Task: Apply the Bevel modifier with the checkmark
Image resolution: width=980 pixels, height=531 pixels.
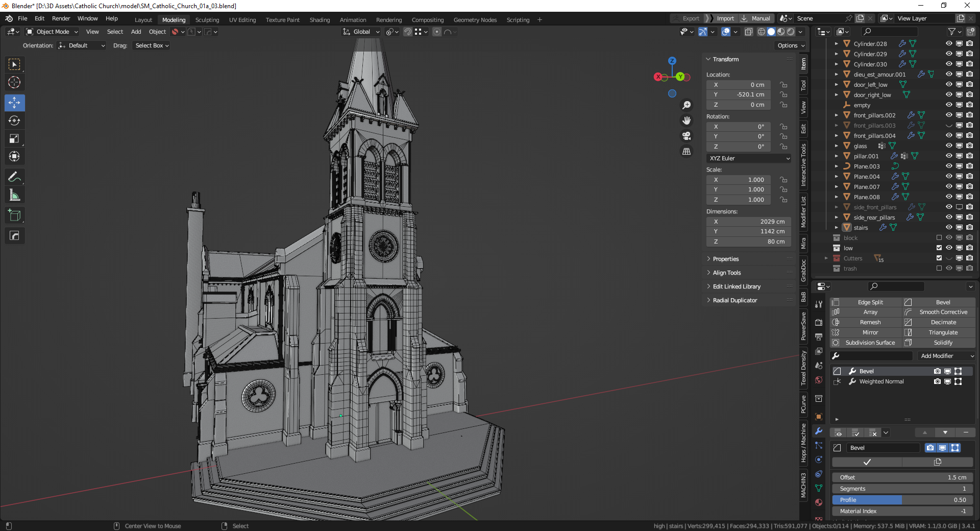Action: (x=867, y=462)
